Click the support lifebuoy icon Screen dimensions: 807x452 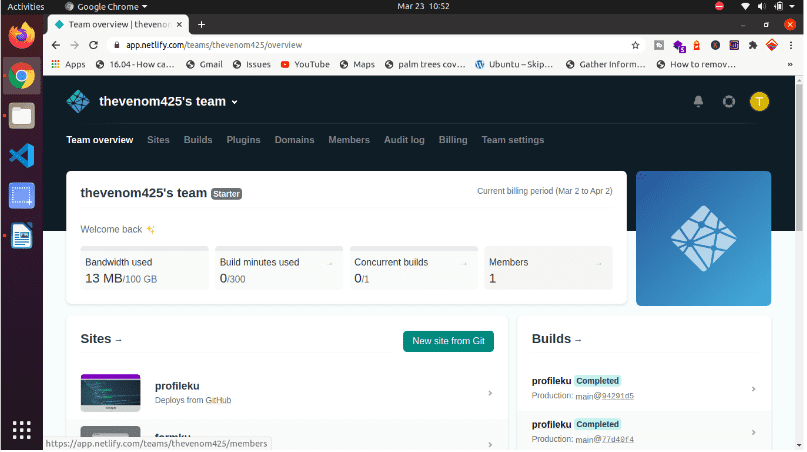pos(729,101)
